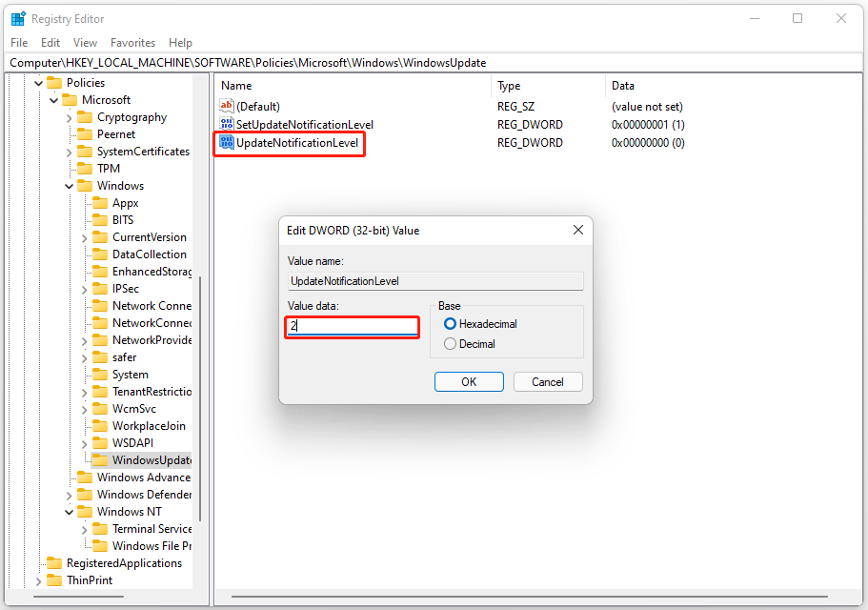Click the Registry Editor app icon in title bar
Viewport: 868px width, 610px height.
(18, 19)
